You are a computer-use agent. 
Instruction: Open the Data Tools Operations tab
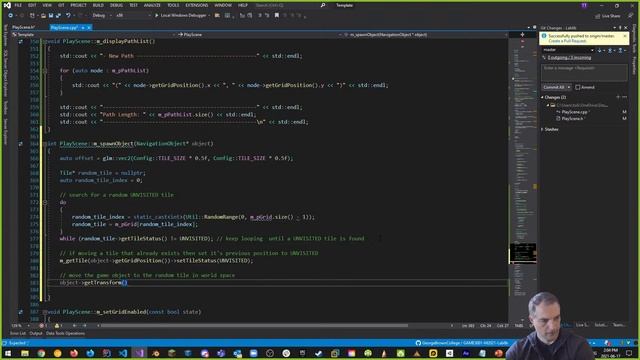click(65, 333)
